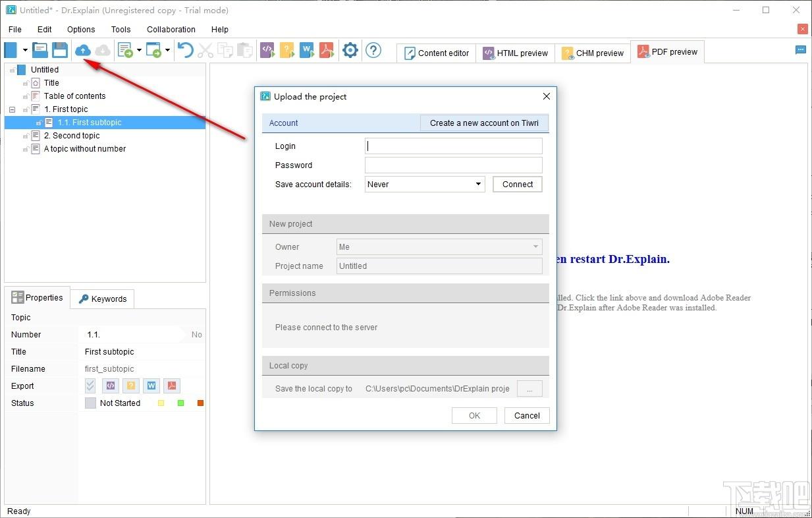Open the File menu

(15, 30)
